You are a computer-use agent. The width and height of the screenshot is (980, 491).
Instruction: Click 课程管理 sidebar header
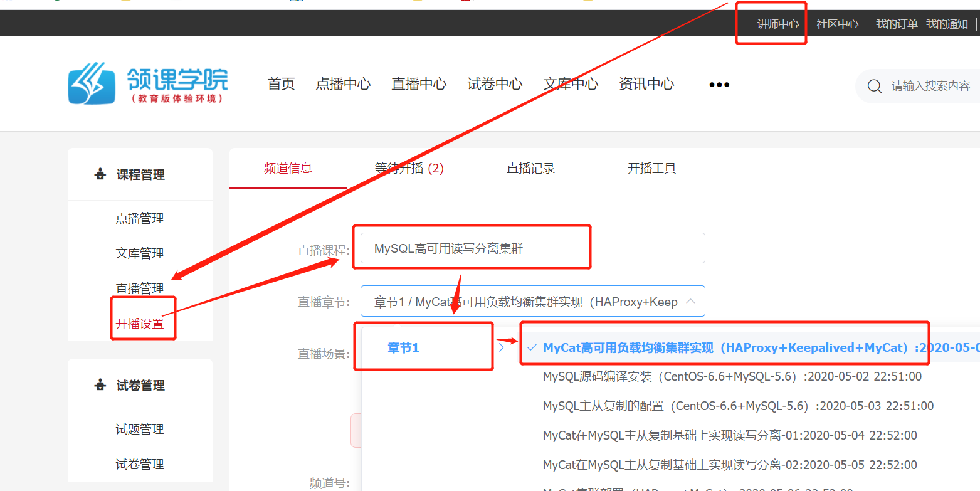pyautogui.click(x=140, y=175)
